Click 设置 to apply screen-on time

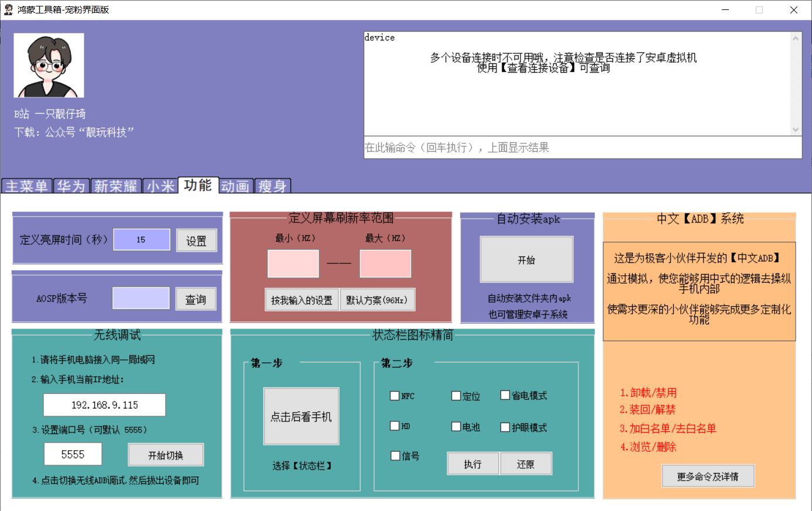[196, 239]
